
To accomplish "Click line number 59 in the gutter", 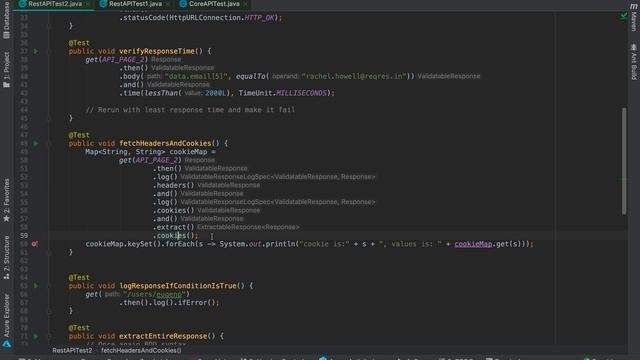I will [24, 236].
